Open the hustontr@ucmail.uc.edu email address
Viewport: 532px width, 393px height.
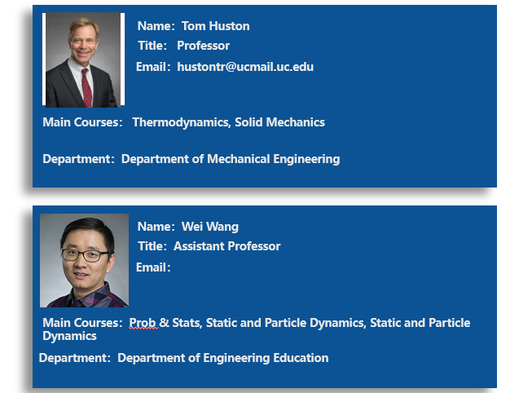click(x=245, y=67)
